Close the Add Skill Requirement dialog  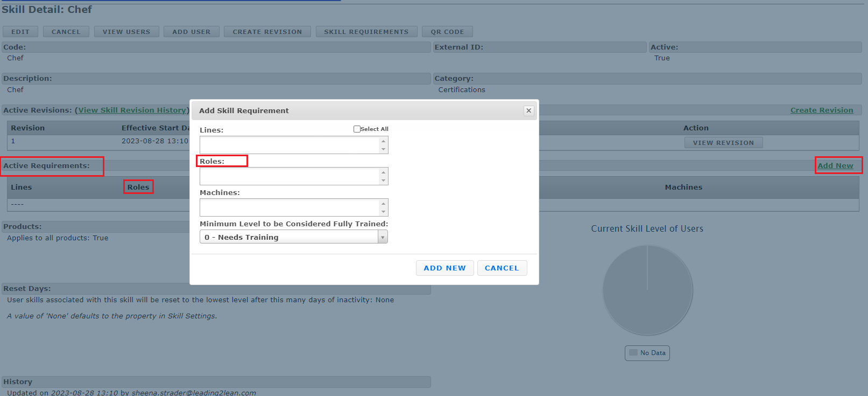528,110
